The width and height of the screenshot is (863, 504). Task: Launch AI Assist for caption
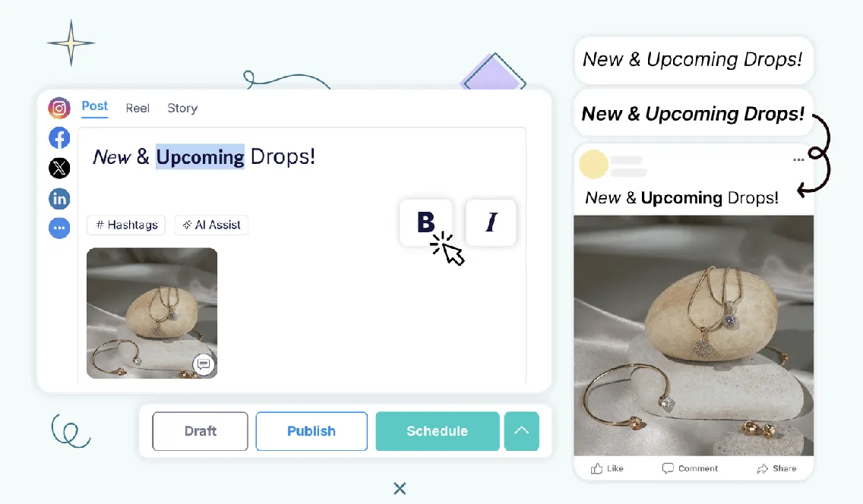click(x=211, y=225)
